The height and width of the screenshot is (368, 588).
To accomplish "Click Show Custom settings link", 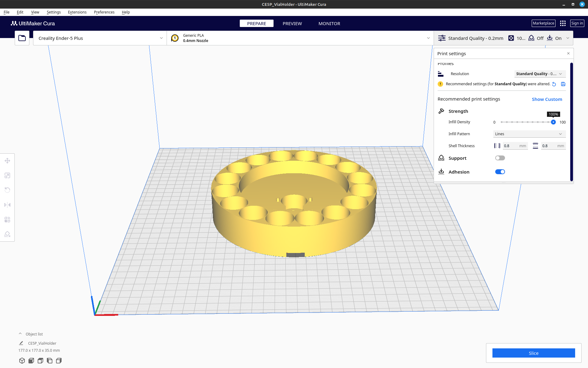I will click(547, 99).
